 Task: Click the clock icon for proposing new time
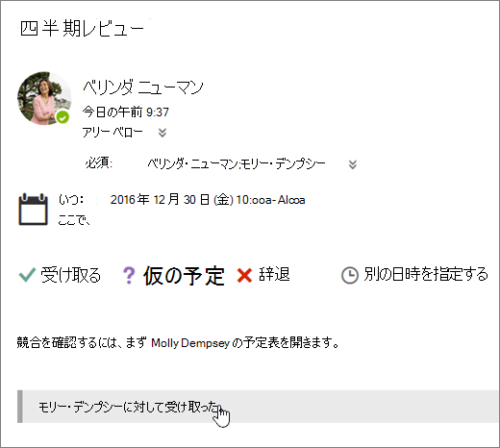(x=350, y=275)
